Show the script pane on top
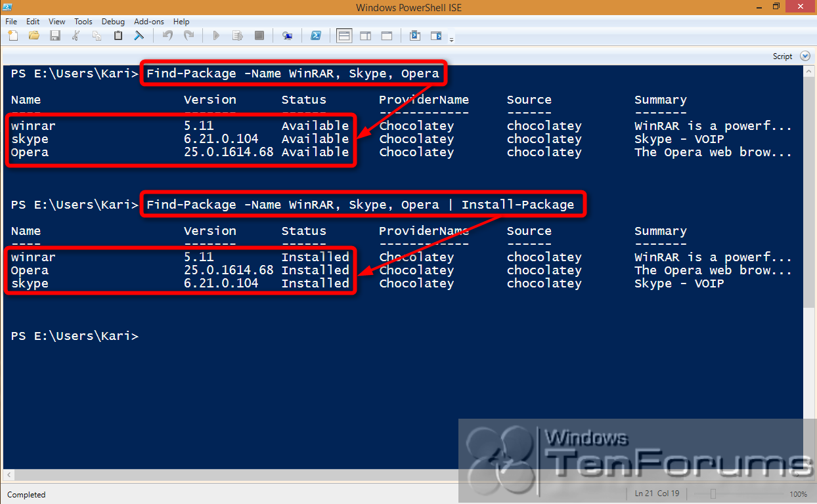This screenshot has height=504, width=817. coord(344,35)
